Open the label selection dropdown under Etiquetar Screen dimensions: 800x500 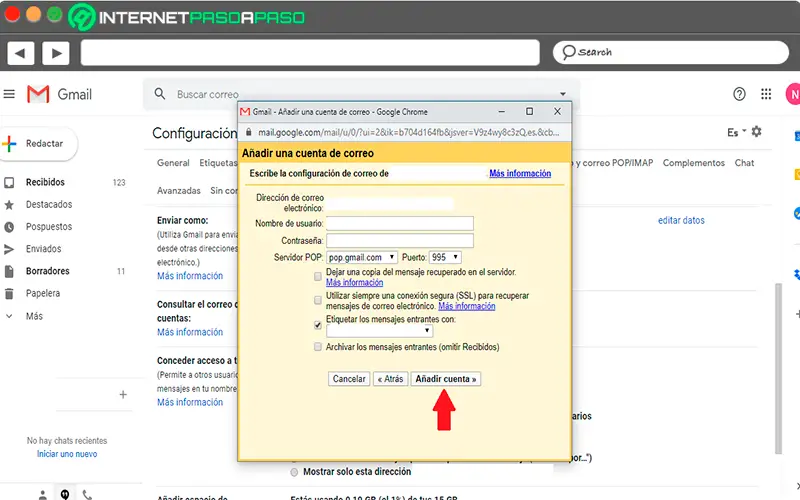380,331
